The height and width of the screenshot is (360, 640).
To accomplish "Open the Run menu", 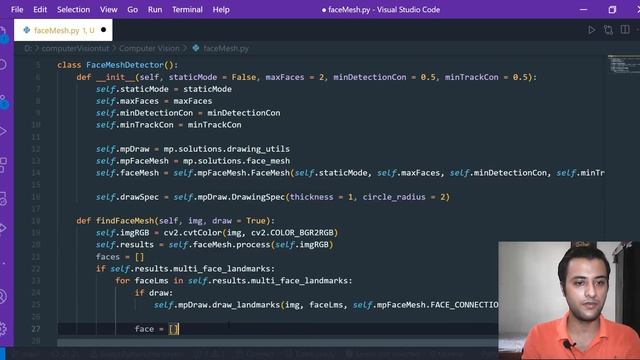I will (x=155, y=9).
